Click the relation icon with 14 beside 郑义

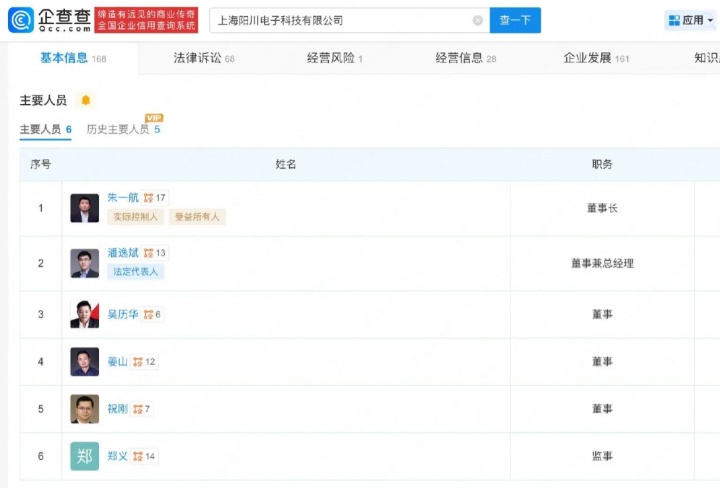click(x=144, y=456)
